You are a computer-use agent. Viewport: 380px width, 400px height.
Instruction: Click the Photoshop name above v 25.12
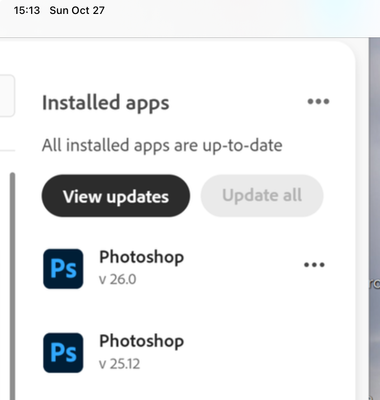[x=142, y=341]
